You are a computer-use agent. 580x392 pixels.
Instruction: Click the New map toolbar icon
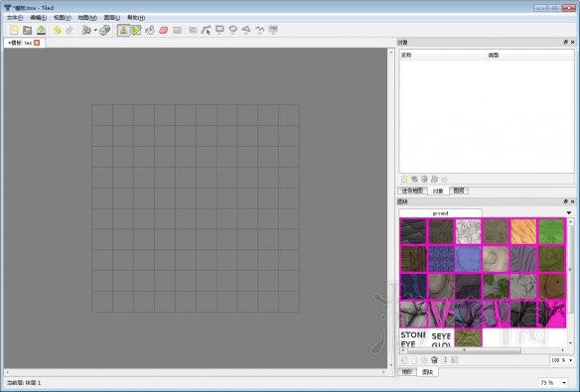coord(14,31)
